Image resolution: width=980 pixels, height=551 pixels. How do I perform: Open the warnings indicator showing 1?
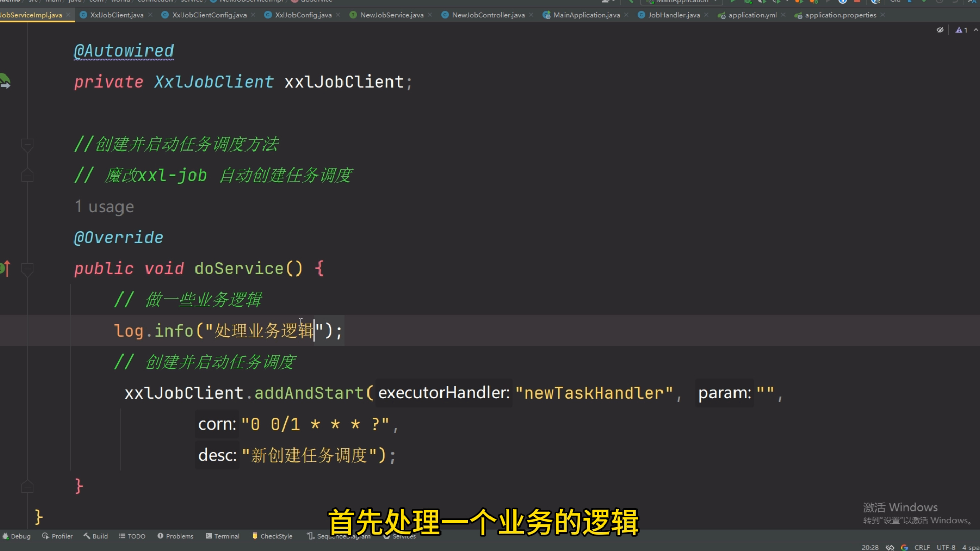pos(961,30)
